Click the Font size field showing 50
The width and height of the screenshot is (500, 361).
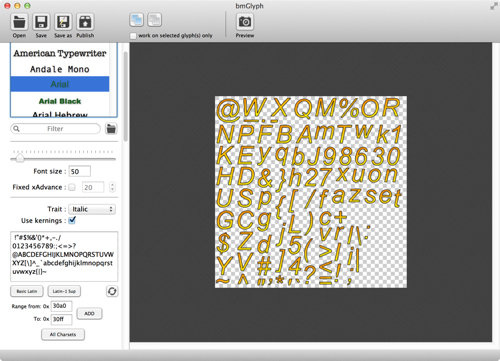(x=80, y=171)
